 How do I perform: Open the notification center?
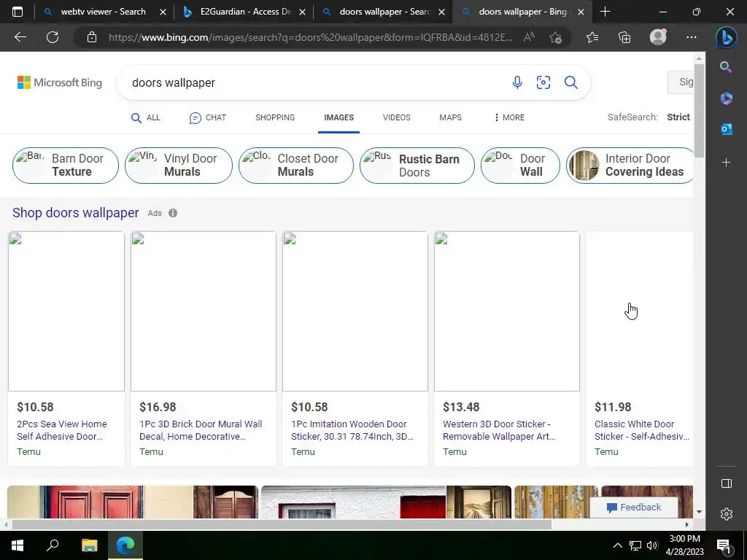pyautogui.click(x=724, y=545)
